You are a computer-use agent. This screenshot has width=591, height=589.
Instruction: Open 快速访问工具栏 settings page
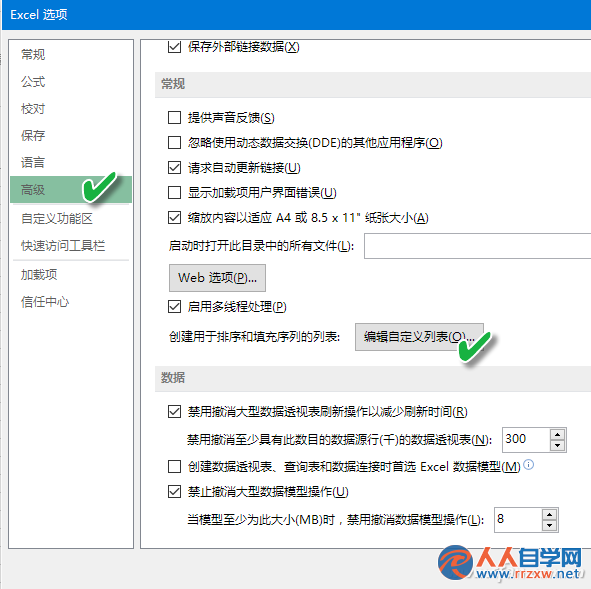(x=63, y=245)
